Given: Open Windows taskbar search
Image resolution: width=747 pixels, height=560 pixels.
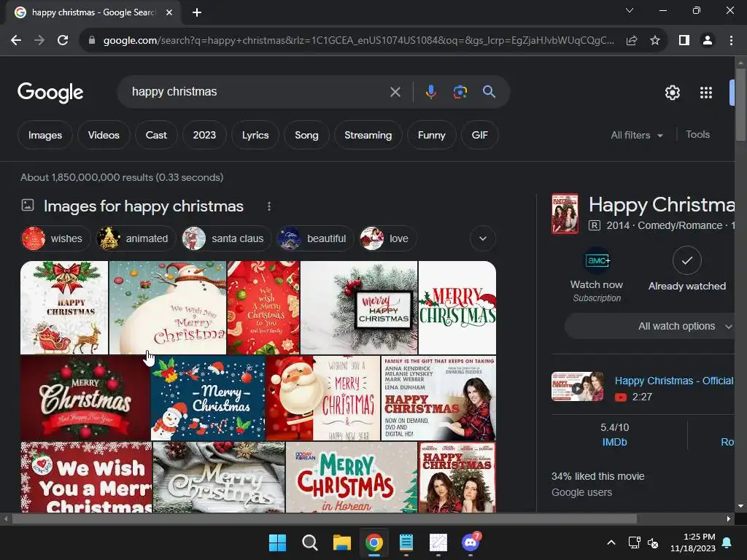Looking at the screenshot, I should 309,542.
